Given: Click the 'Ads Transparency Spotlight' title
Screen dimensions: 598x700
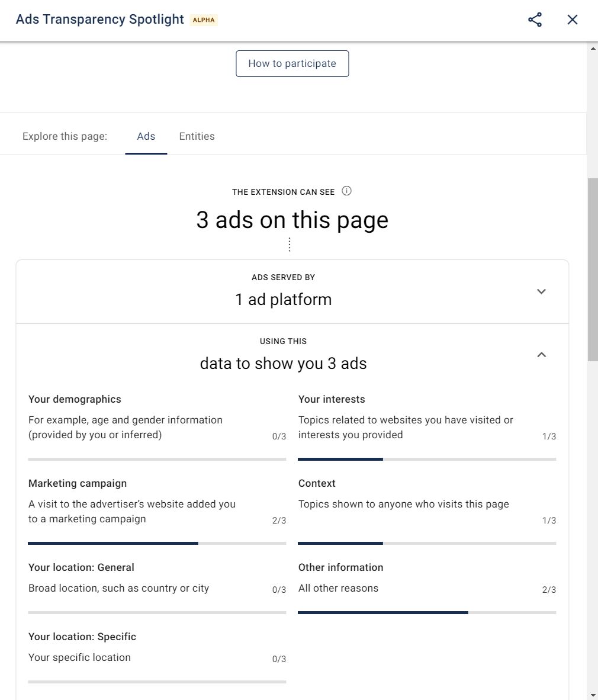Looking at the screenshot, I should pos(100,19).
